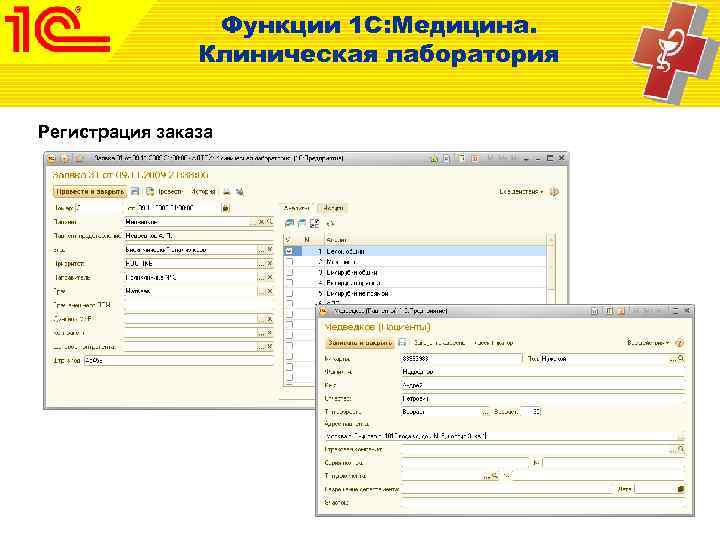Select the 'Белок общий' row in the analyses table
Viewport: 720px width, 540px height.
pos(415,252)
